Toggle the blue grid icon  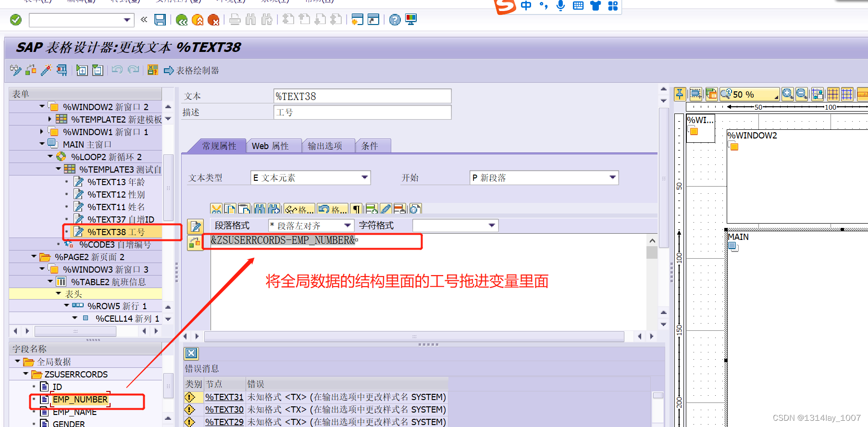[x=847, y=94]
